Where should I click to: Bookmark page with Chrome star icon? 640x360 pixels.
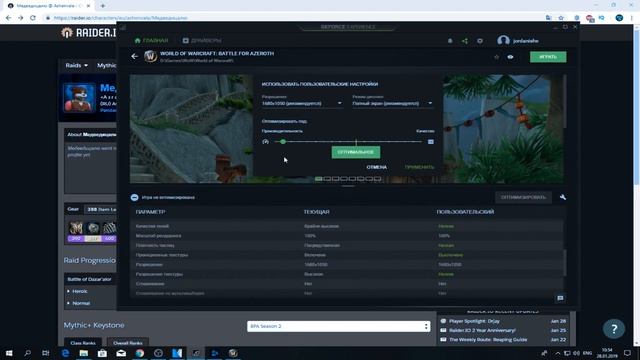[x=561, y=18]
